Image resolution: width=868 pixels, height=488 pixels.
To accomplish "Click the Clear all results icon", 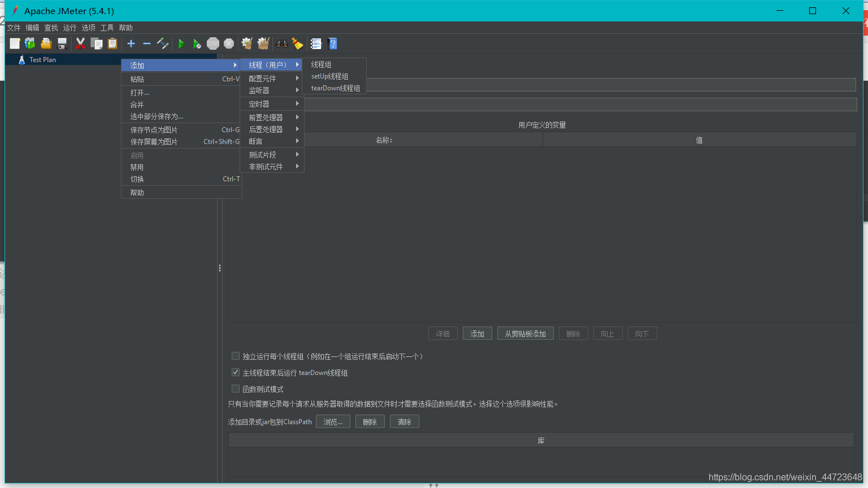I will point(263,43).
